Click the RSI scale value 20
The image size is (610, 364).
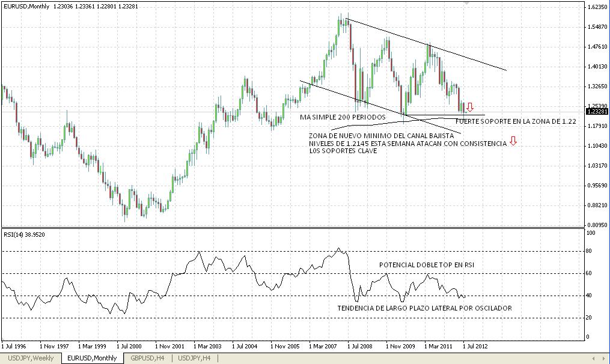point(589,317)
